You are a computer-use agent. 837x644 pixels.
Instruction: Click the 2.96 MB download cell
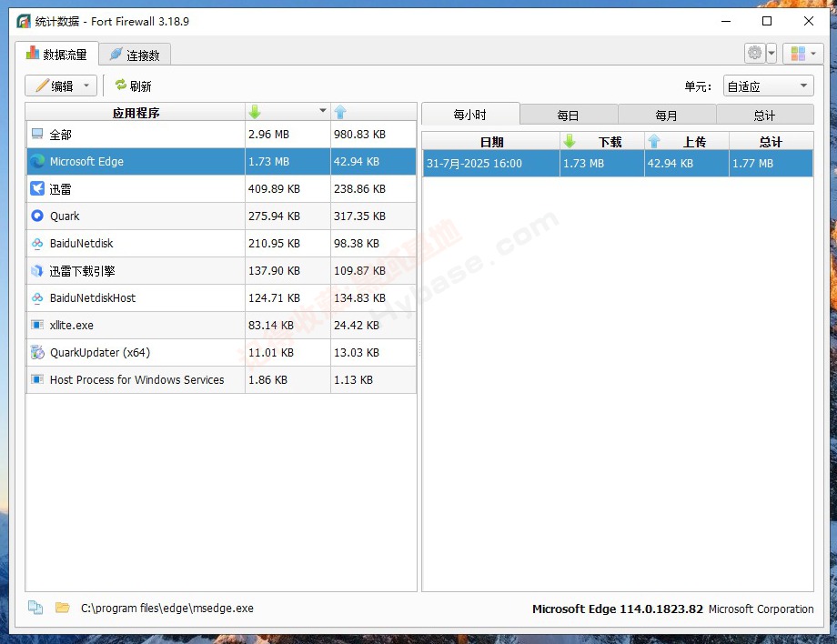click(287, 135)
